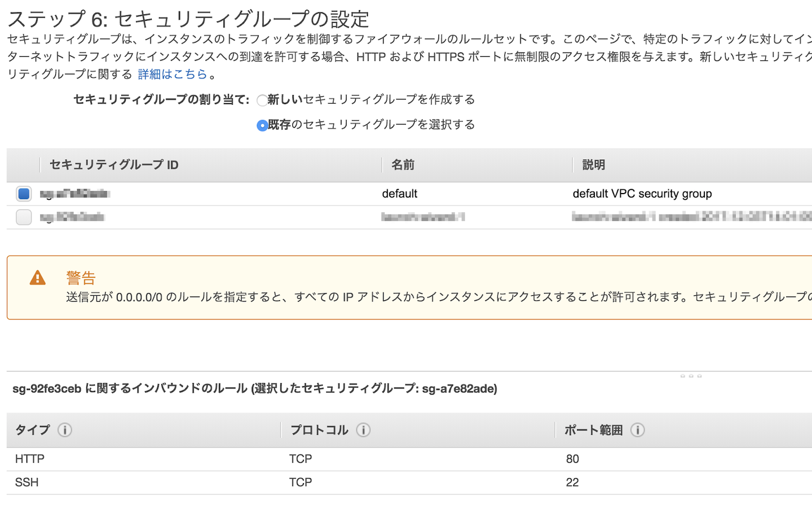Click the info icon beside タイプ
The height and width of the screenshot is (509, 812).
tap(65, 430)
